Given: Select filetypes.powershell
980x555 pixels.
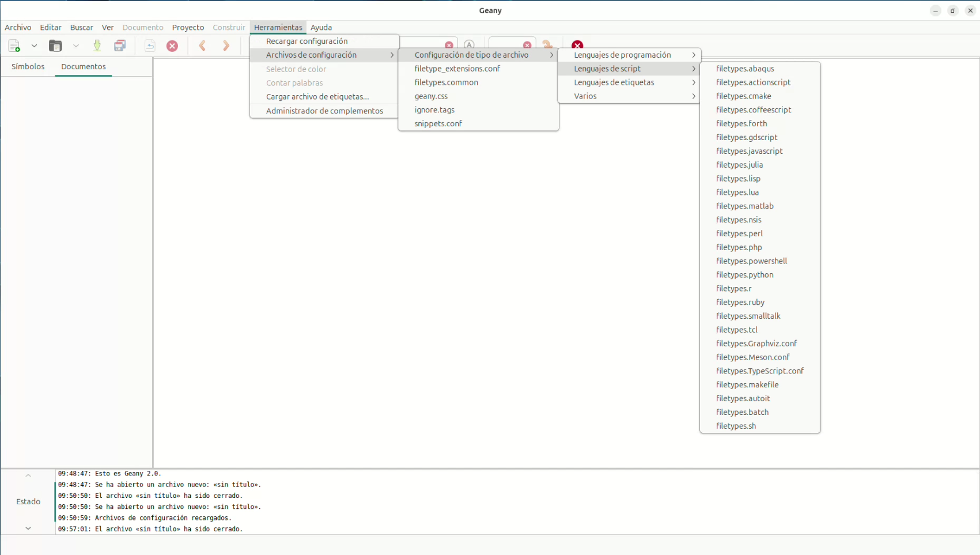Looking at the screenshot, I should (760, 261).
